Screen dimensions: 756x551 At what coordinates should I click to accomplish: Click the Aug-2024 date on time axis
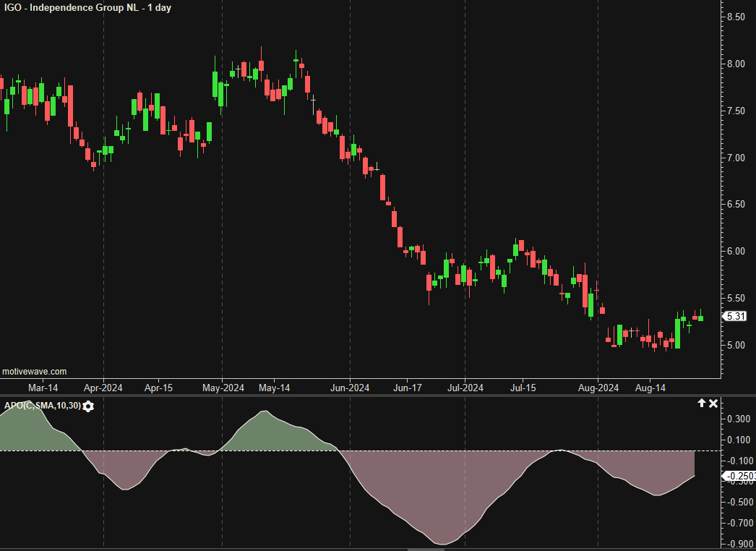[x=598, y=388]
